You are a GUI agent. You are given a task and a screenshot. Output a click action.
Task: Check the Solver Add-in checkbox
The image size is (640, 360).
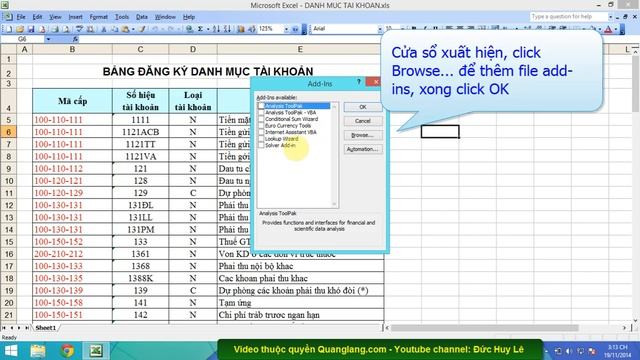point(261,145)
